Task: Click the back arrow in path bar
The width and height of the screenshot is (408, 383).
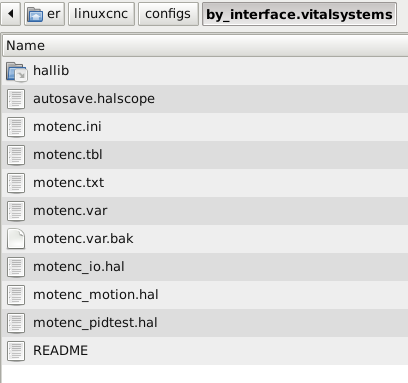Action: (x=11, y=14)
